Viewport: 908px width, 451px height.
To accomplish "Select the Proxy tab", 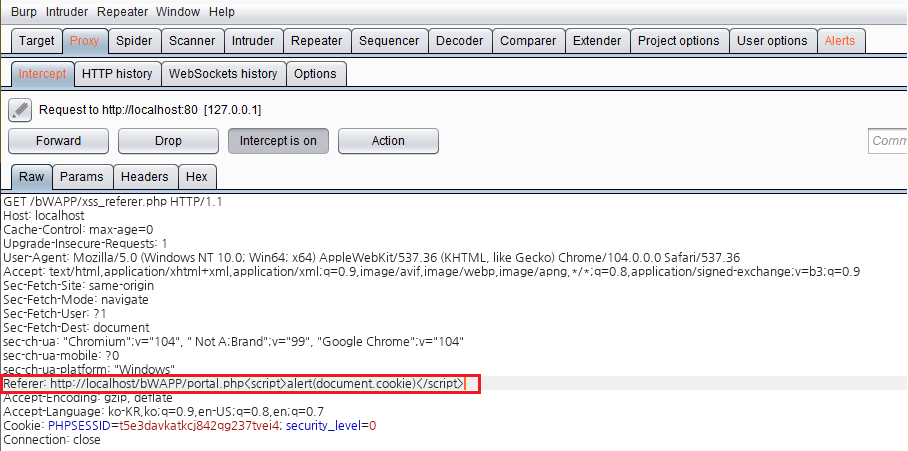I will tap(85, 41).
